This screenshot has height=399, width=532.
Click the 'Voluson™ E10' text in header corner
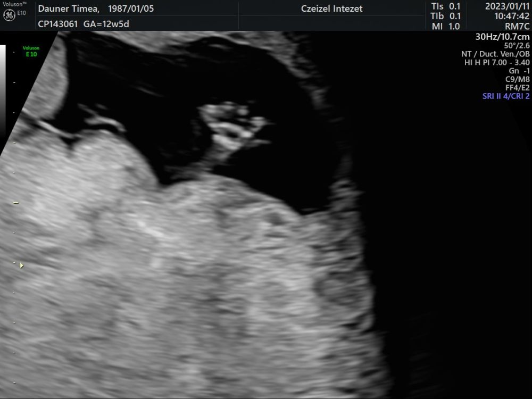pyautogui.click(x=14, y=9)
